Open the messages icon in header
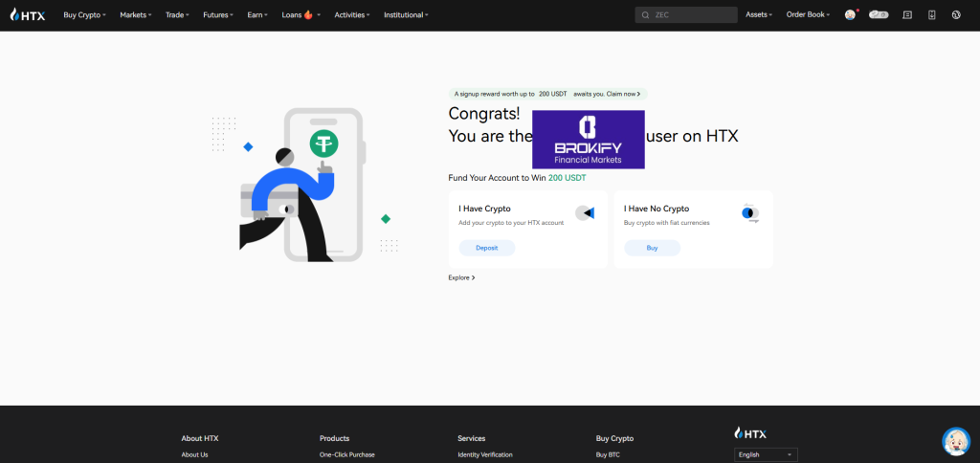This screenshot has width=980, height=463. coord(907,15)
